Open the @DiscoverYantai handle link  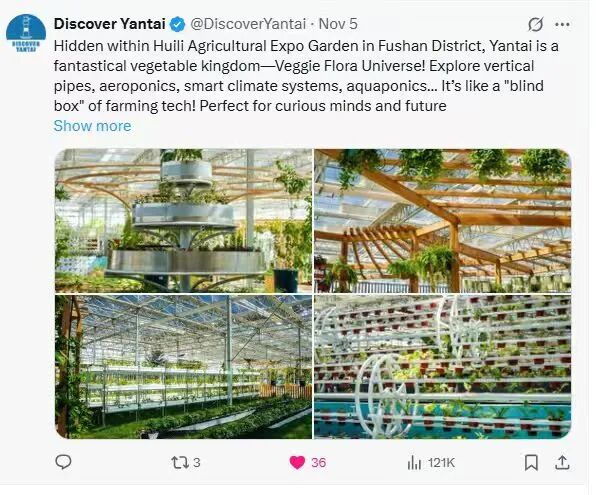pos(248,24)
